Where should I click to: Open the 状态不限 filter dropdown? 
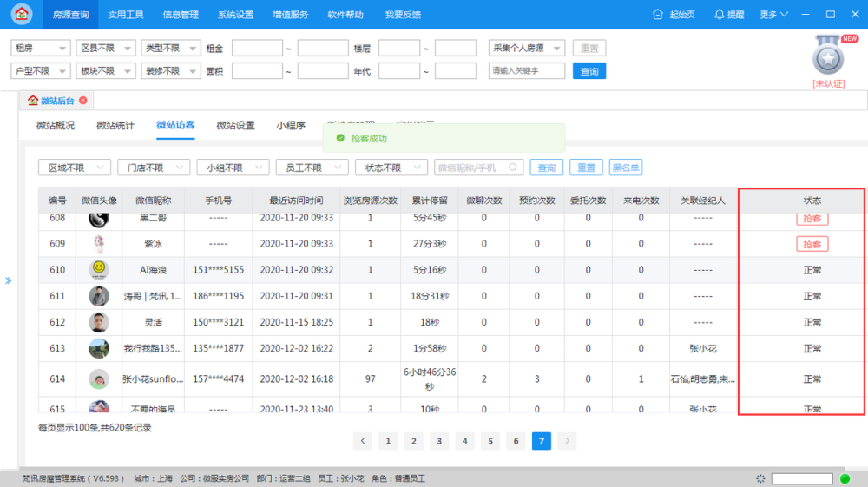point(391,168)
